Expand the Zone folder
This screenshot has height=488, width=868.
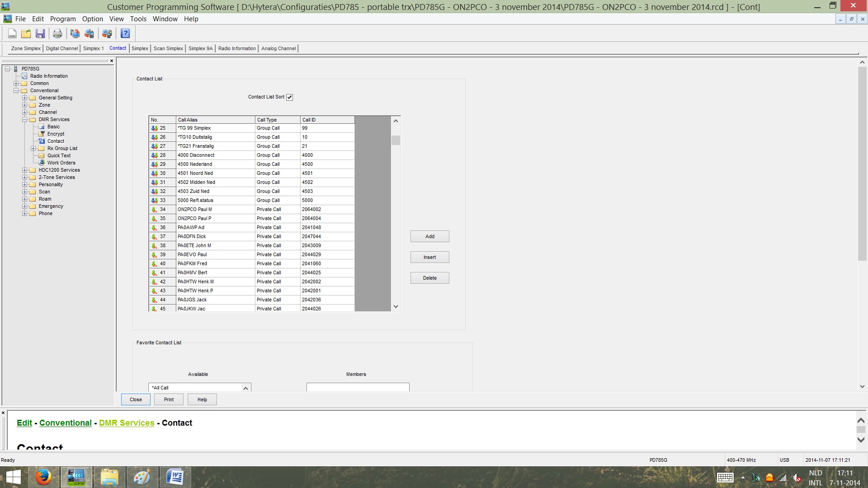coord(25,105)
